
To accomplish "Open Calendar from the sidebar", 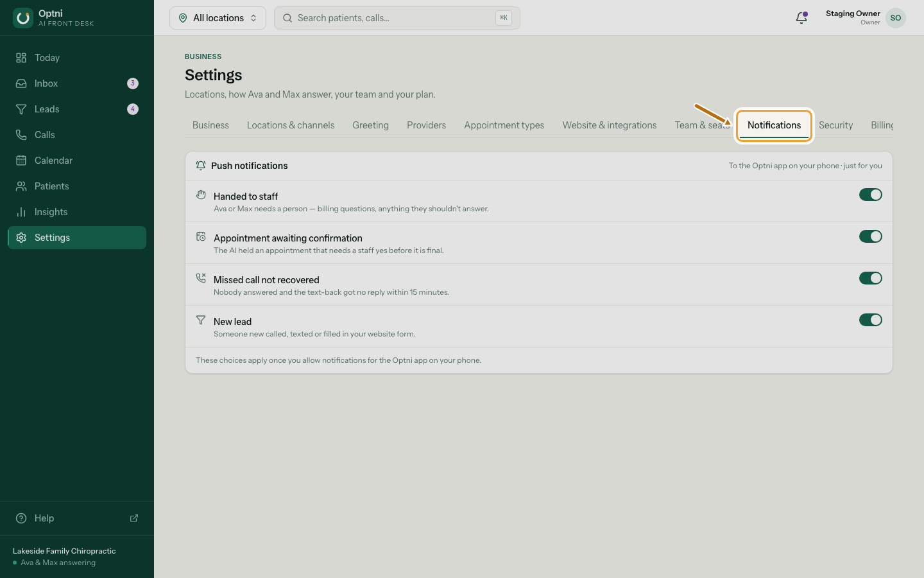I will (77, 161).
